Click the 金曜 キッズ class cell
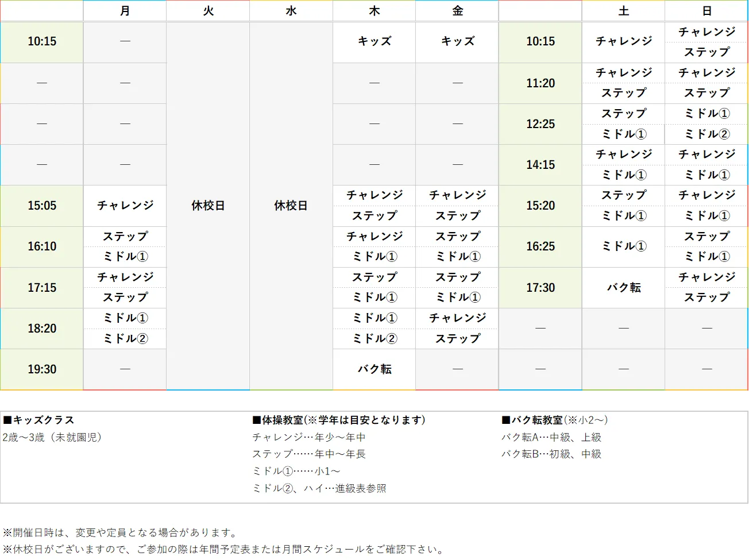 click(x=457, y=42)
